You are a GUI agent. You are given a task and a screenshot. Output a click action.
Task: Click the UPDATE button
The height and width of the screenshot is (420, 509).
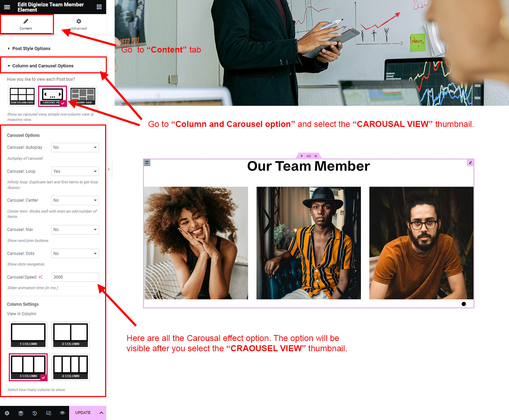coord(83,413)
